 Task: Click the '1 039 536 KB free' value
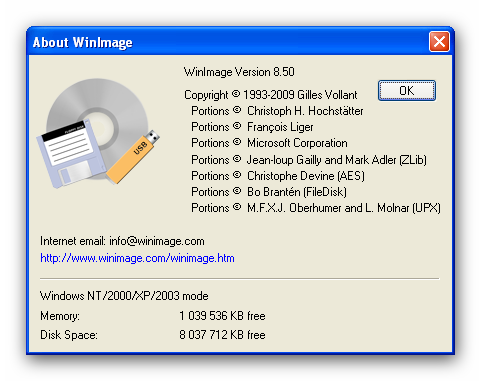pos(222,316)
